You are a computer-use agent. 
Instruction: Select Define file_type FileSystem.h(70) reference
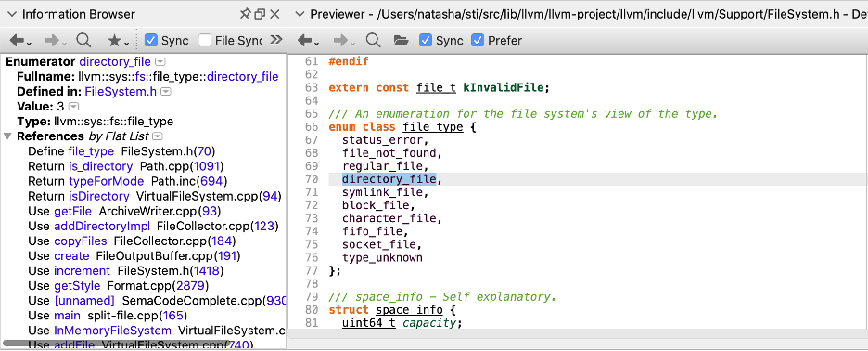(121, 151)
